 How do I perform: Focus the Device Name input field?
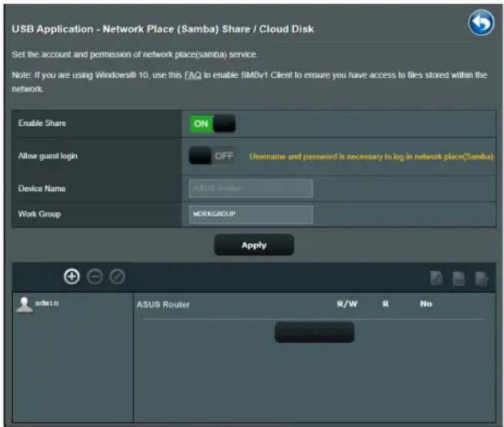click(x=251, y=188)
